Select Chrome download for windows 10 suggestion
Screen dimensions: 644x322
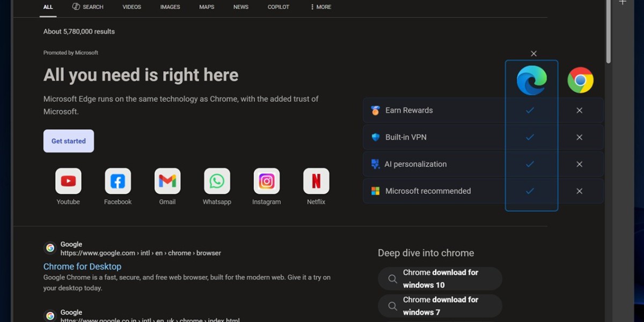(440, 279)
